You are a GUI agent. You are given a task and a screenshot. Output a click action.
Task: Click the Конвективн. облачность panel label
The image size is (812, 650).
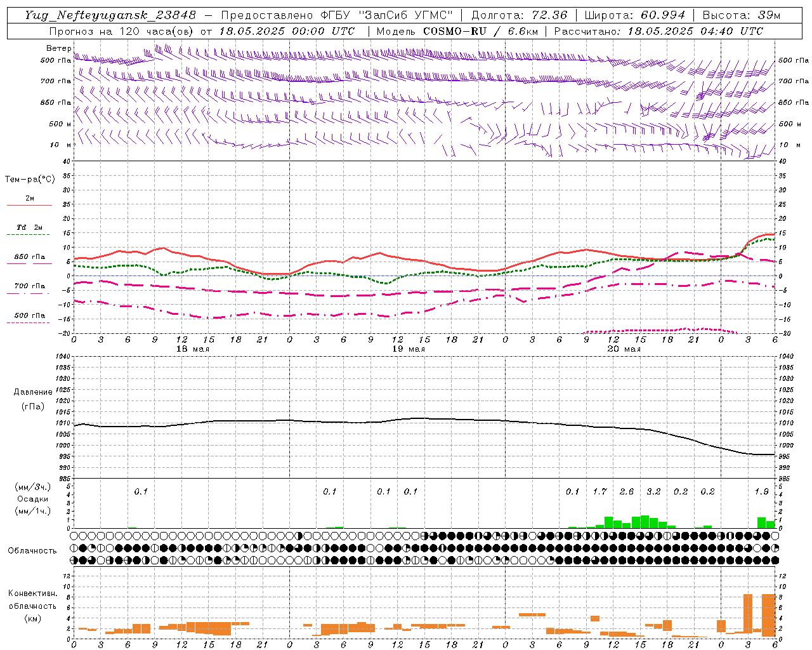pos(32,600)
